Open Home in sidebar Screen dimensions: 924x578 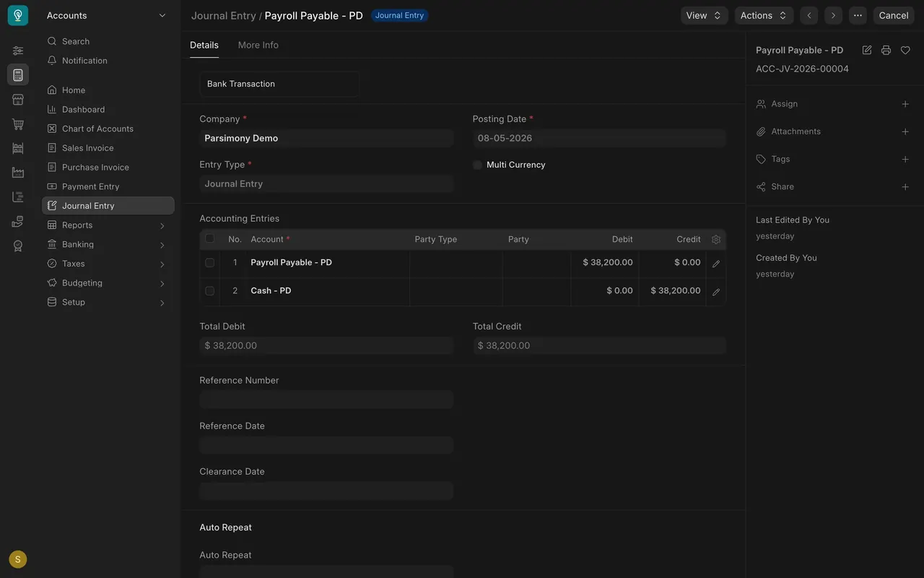click(x=108, y=90)
